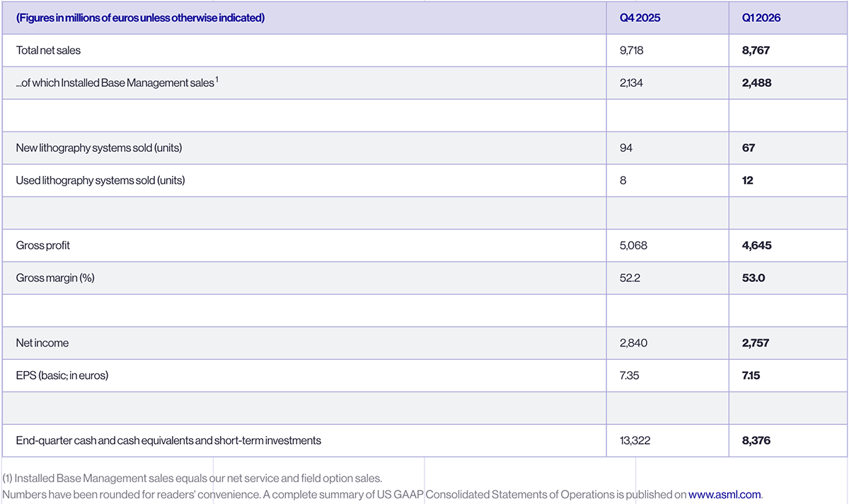This screenshot has height=504, width=849.
Task: Click the Installed Base Management footnote text
Action: (x=192, y=479)
